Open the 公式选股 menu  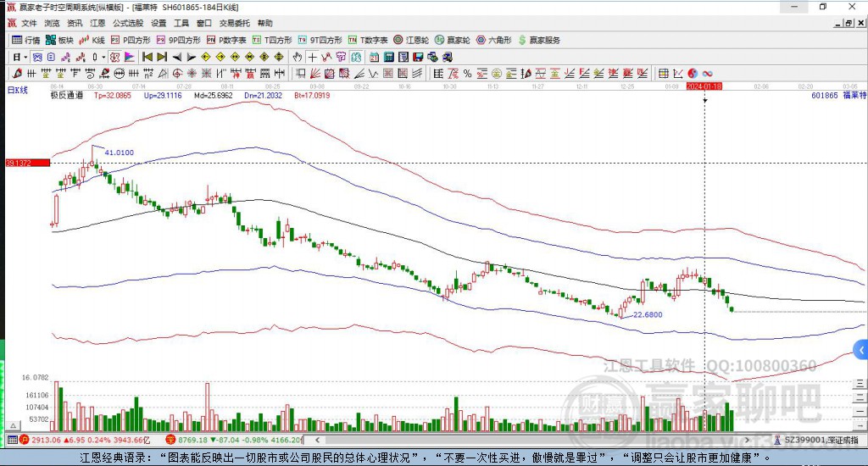[128, 23]
